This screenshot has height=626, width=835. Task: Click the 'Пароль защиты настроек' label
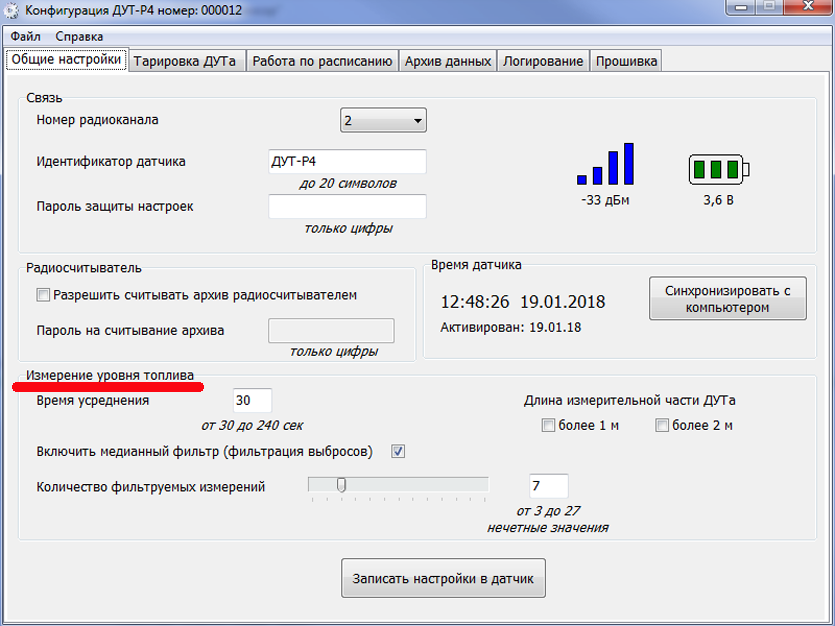[115, 207]
